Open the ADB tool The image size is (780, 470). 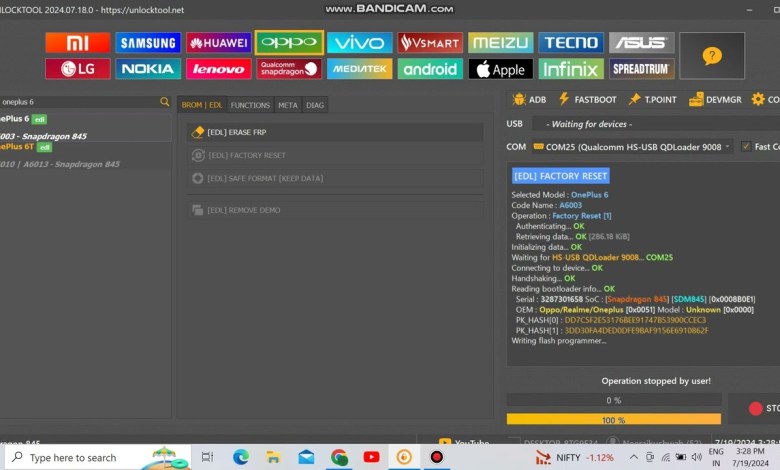pos(529,100)
